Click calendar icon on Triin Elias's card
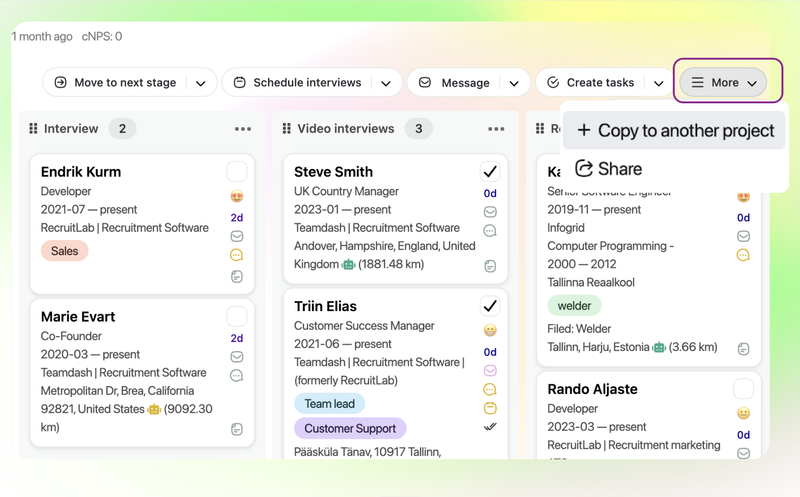The image size is (800, 497). tap(490, 408)
